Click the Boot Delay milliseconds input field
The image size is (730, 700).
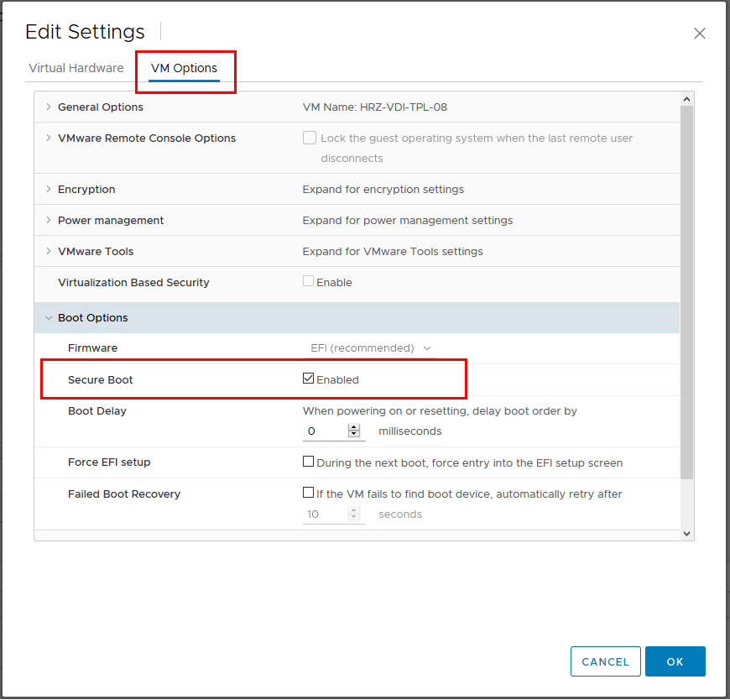(323, 431)
